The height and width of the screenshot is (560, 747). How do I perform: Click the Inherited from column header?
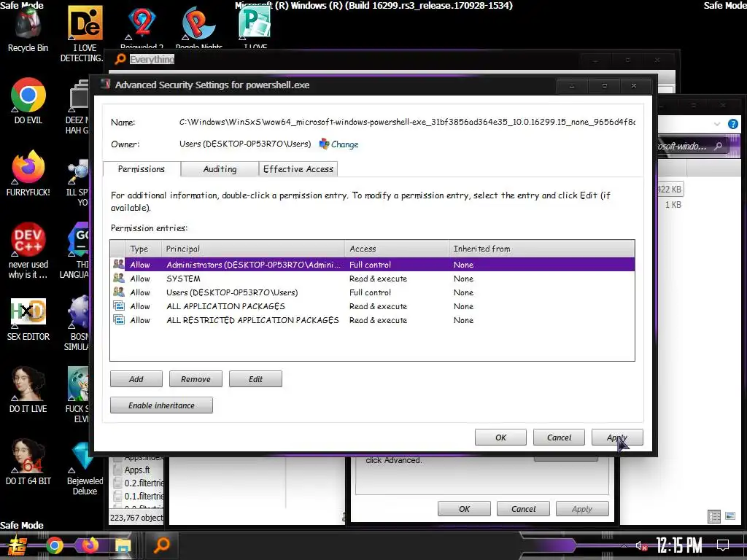pyautogui.click(x=542, y=249)
